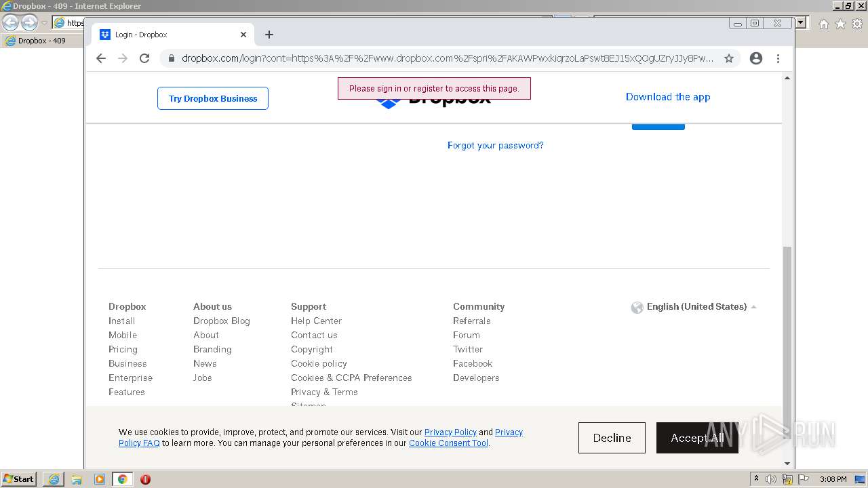This screenshot has height=488, width=868.
Task: Click Download the app link
Action: (668, 97)
